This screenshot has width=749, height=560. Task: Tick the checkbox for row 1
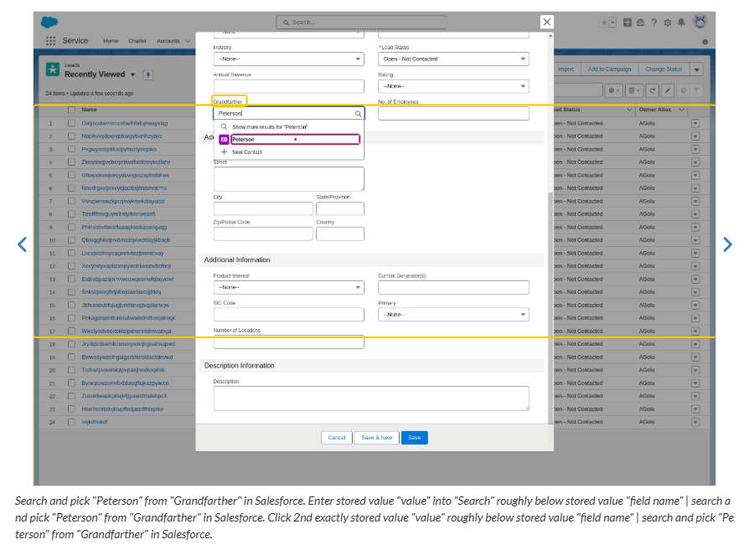pos(71,123)
